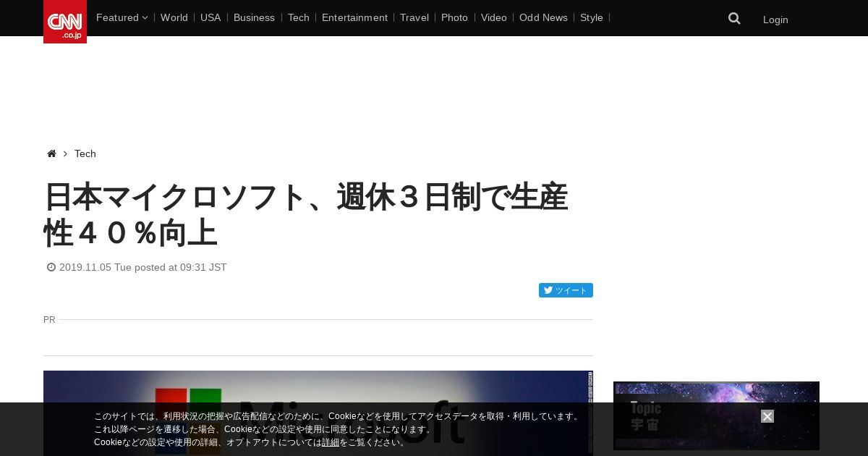
Task: Click the Login link
Action: tap(775, 20)
